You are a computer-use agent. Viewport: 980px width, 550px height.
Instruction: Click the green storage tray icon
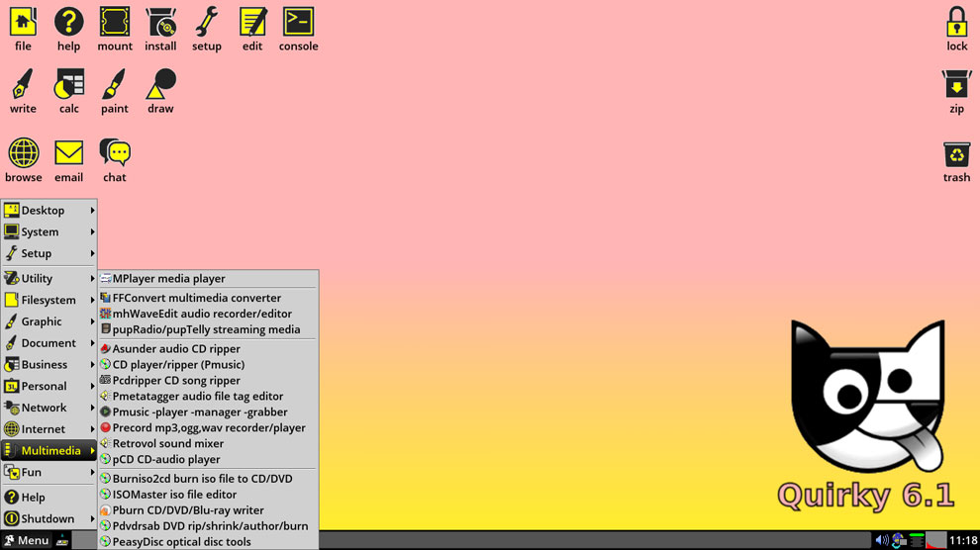(917, 540)
